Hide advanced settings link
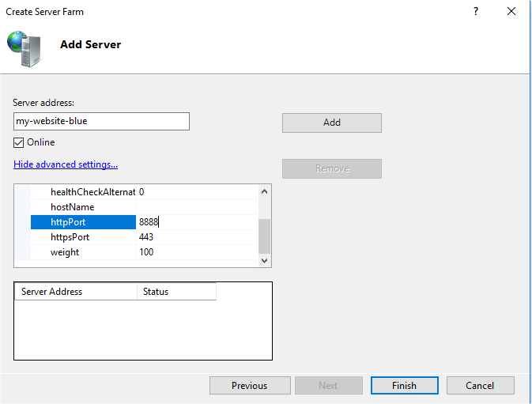532x404 pixels. click(66, 164)
